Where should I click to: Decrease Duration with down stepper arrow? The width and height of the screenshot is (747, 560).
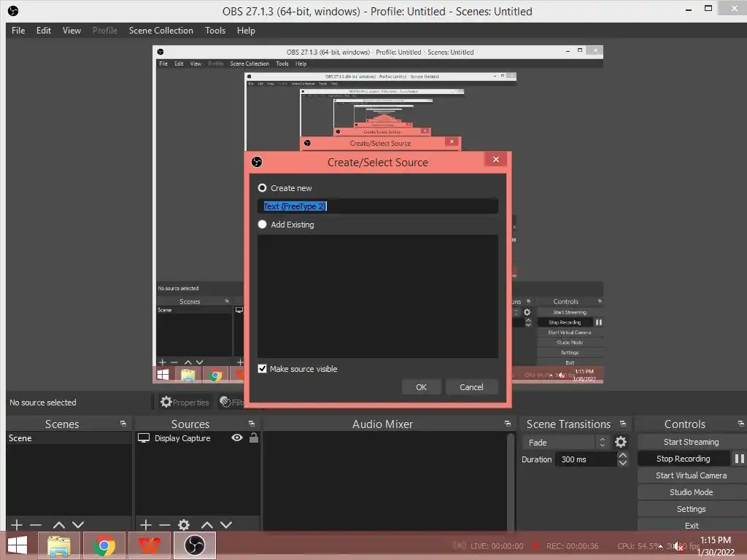point(623,463)
